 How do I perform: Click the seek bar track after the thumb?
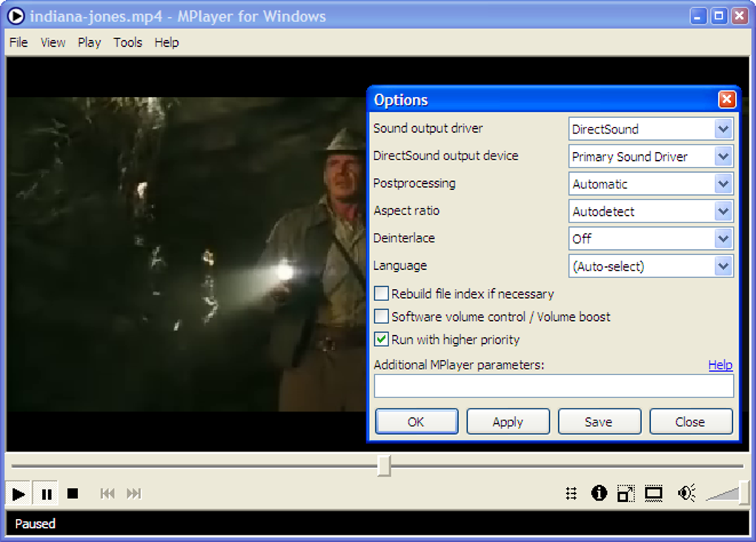pyautogui.click(x=567, y=466)
